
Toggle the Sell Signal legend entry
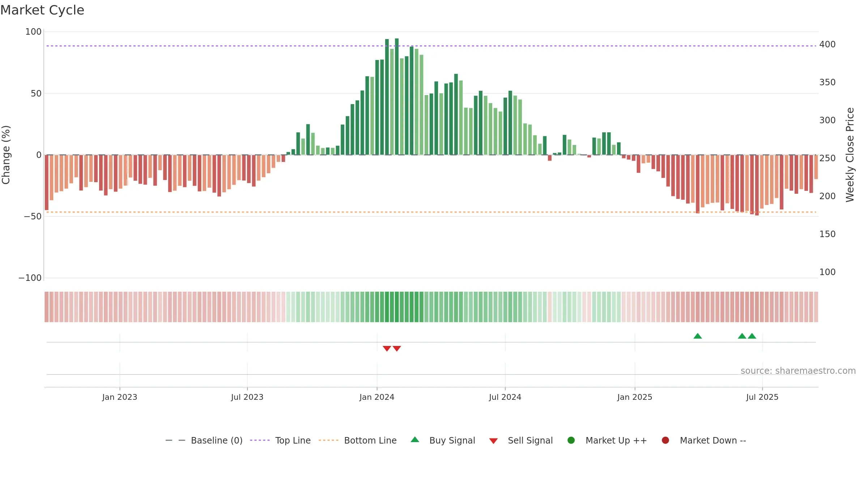[521, 440]
